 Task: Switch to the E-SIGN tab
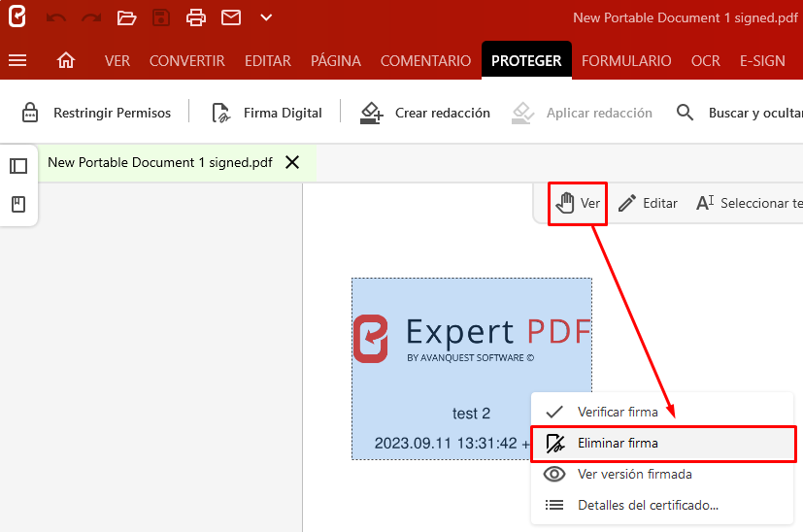(x=762, y=61)
